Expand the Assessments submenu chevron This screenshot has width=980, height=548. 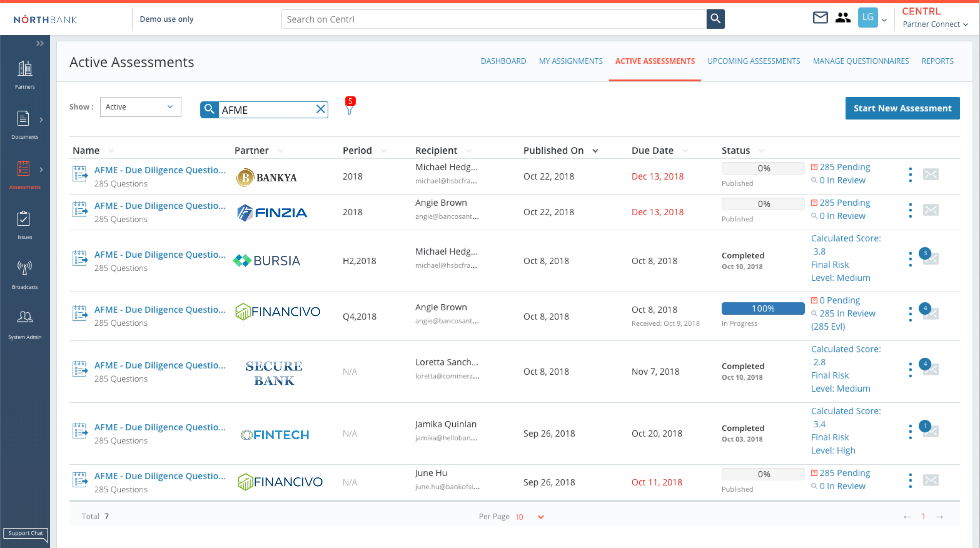[41, 170]
